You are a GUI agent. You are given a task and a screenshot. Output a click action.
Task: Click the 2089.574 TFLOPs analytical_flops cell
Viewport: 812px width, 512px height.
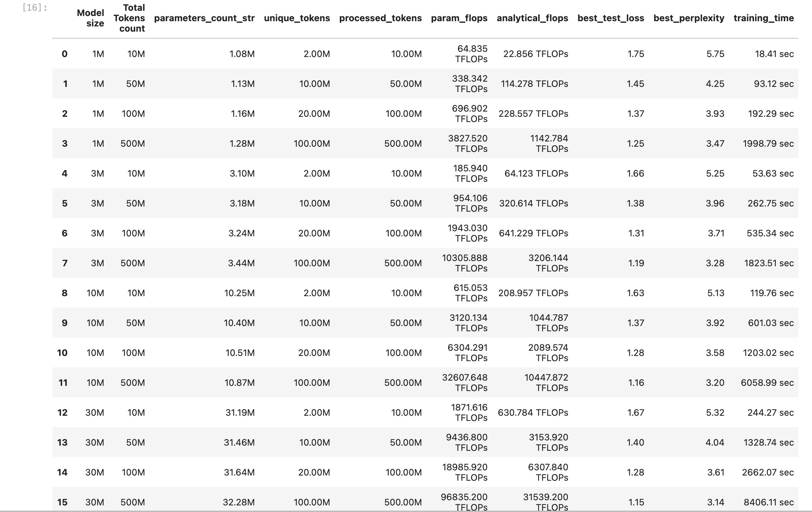(548, 353)
